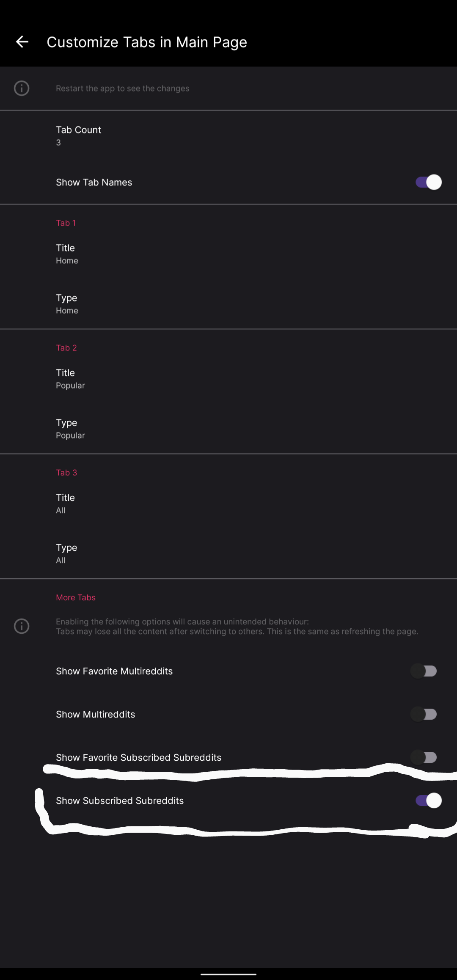This screenshot has width=457, height=980.
Task: Enable Show Favorite Subscribed Subreddits
Action: (424, 757)
